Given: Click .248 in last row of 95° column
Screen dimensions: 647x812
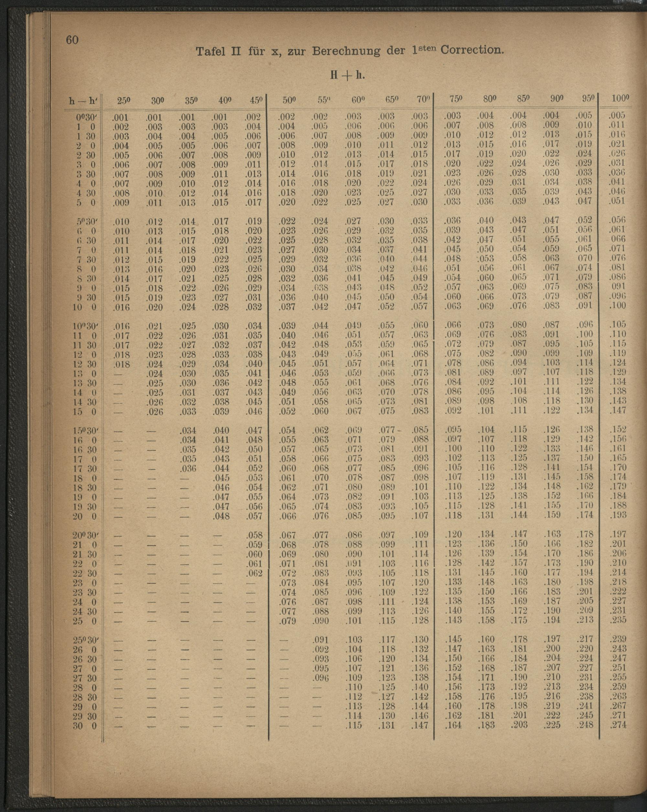Looking at the screenshot, I should click(585, 724).
